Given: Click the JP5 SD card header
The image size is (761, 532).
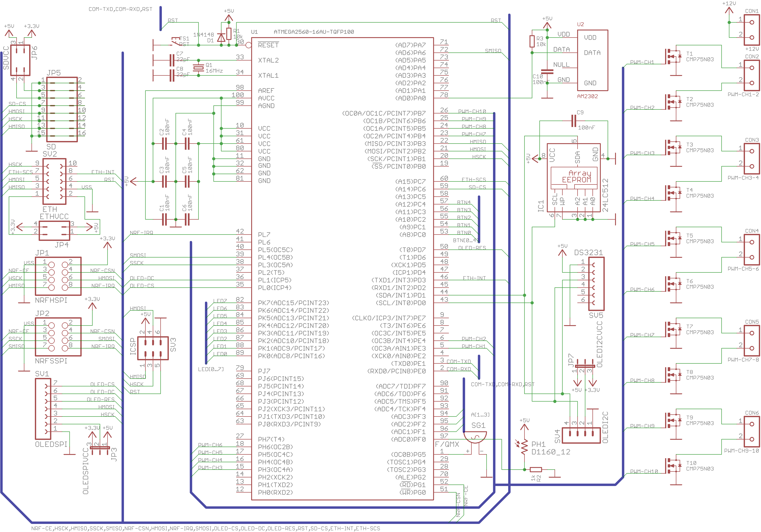Looking at the screenshot, I should [62, 109].
